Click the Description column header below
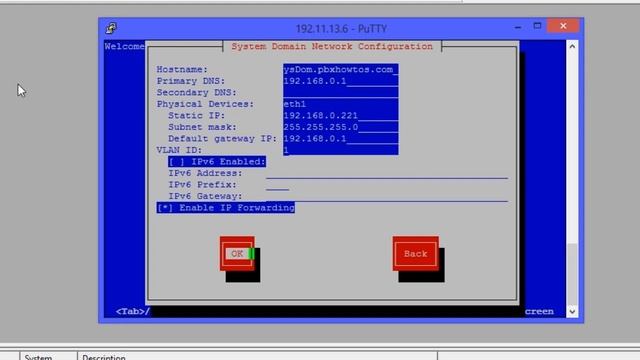The width and height of the screenshot is (640, 360). (x=257, y=357)
